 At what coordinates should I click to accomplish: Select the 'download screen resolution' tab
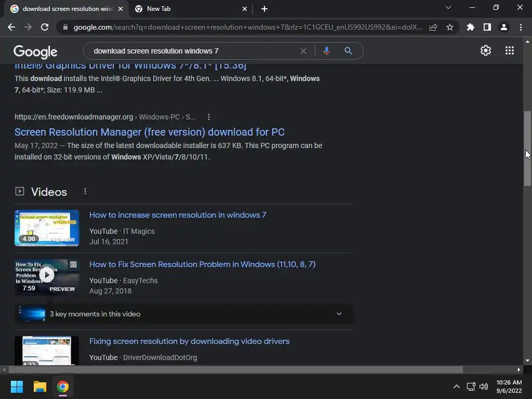tap(66, 9)
